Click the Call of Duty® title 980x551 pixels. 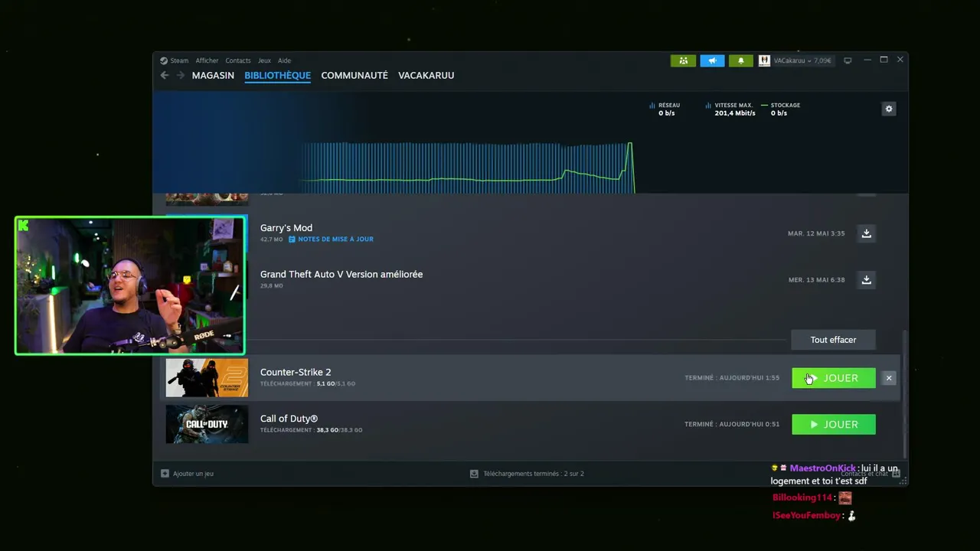pos(289,419)
